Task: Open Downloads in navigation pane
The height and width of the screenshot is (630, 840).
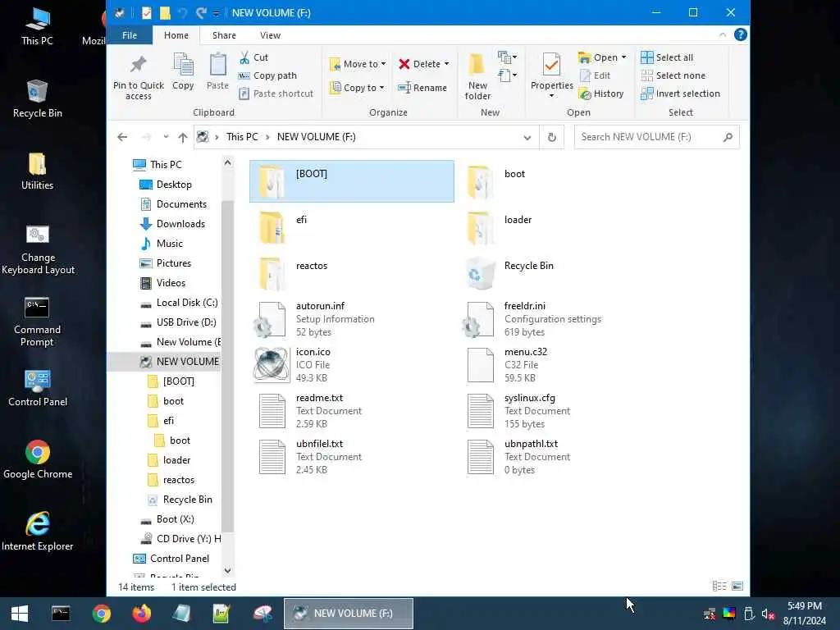Action: click(172, 224)
